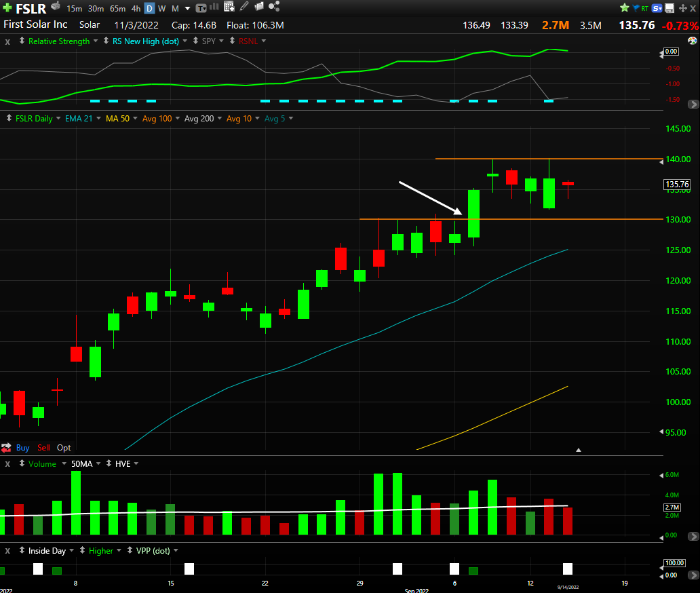Switch to the 30m timeframe
Viewport: 700px width, 593px height.
tap(96, 9)
